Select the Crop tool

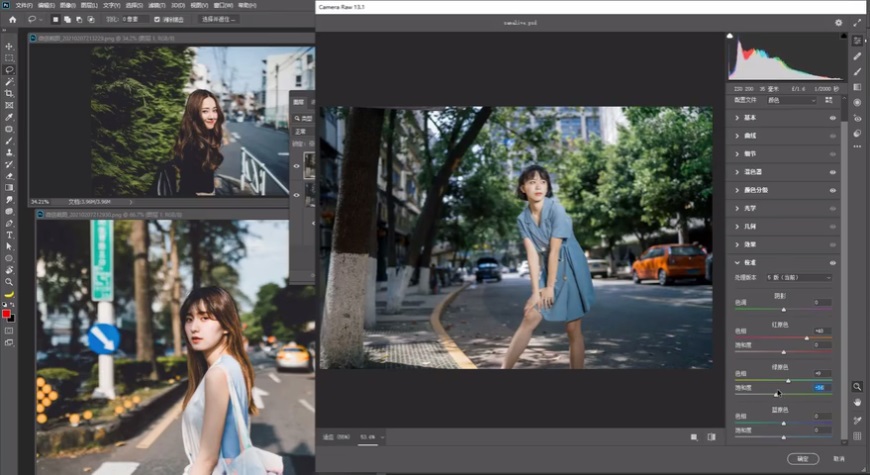click(x=9, y=93)
